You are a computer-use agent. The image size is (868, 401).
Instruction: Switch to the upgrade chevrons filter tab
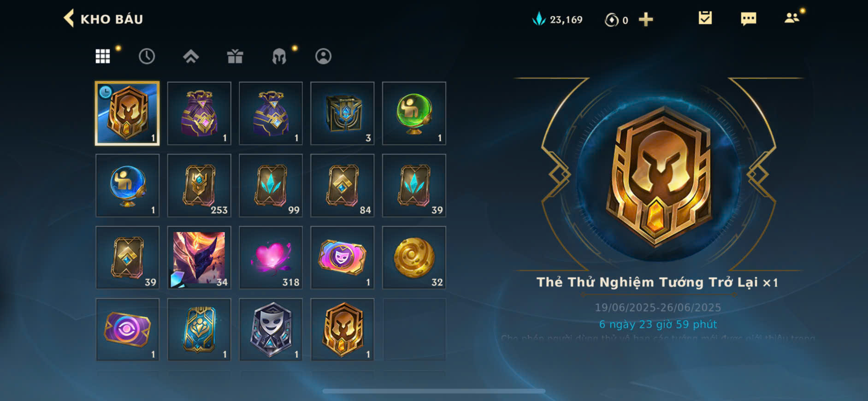191,56
